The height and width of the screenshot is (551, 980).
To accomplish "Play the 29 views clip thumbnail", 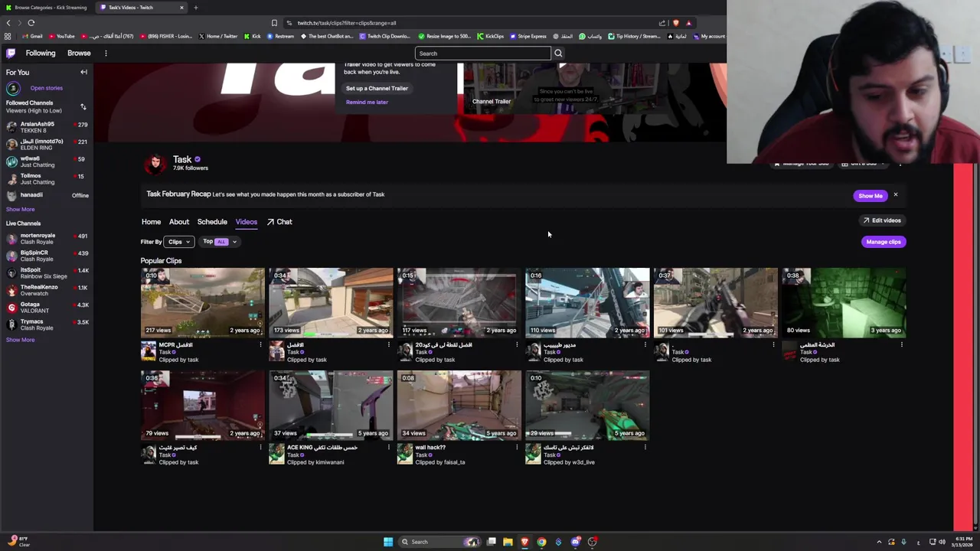I will [587, 406].
